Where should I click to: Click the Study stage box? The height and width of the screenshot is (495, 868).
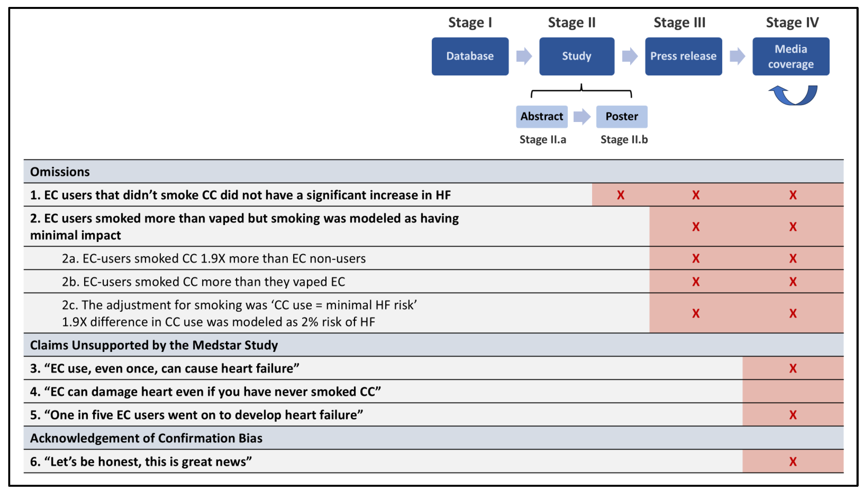point(577,56)
